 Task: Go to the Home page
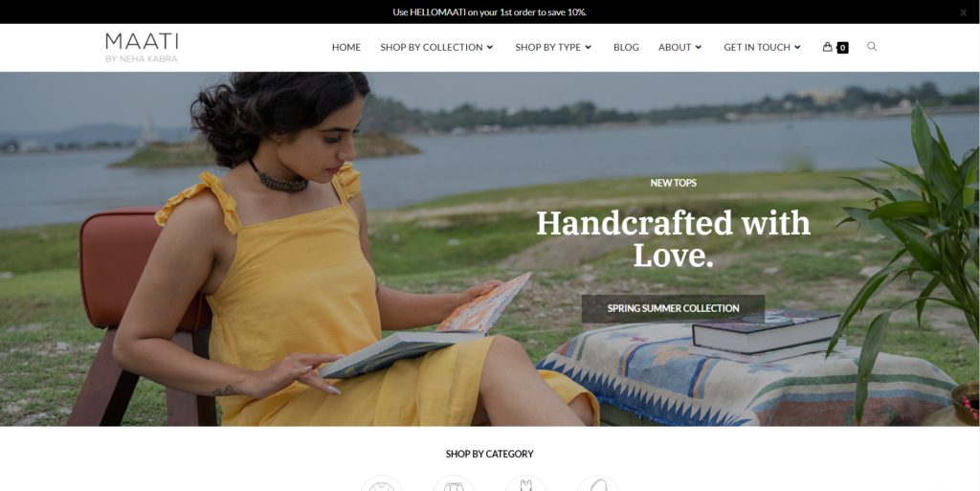[346, 48]
